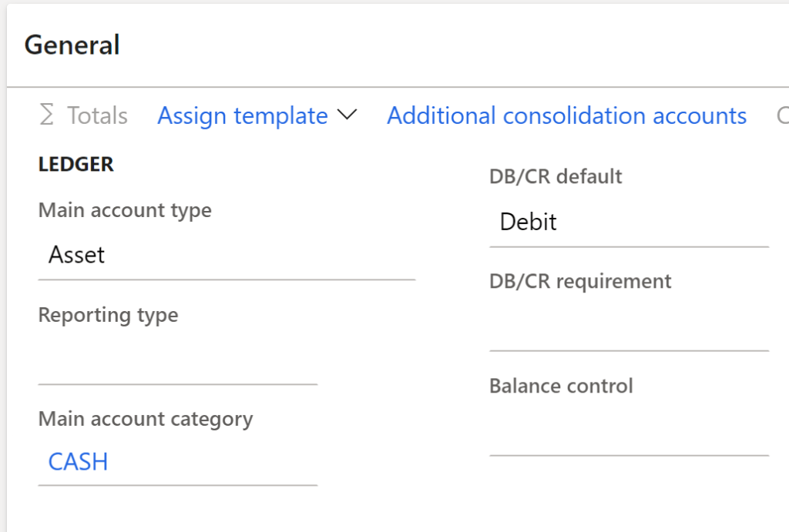Click the empty Reporting type field
This screenshot has height=532, width=789.
[177, 360]
